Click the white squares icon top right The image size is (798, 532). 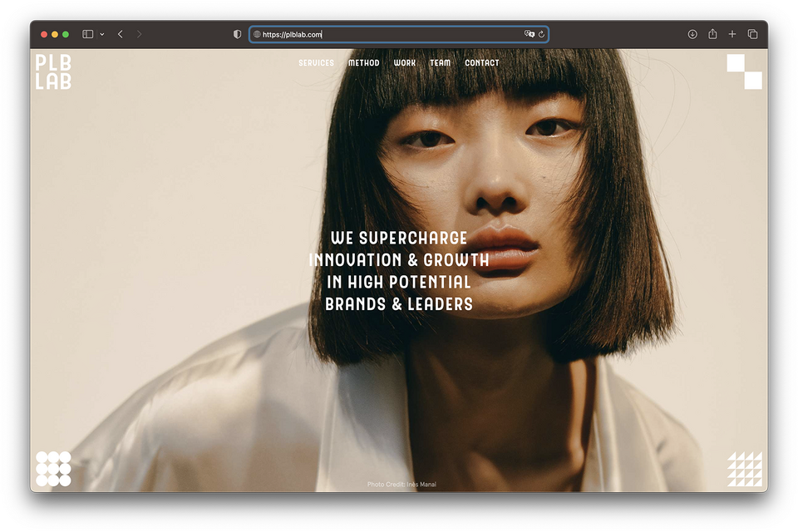coord(744,71)
